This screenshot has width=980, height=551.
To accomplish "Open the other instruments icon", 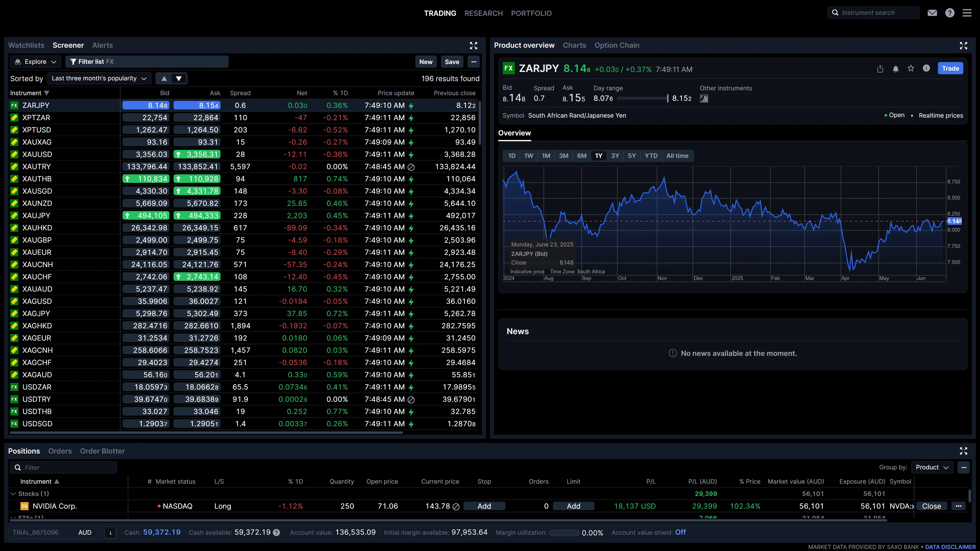I will point(704,98).
